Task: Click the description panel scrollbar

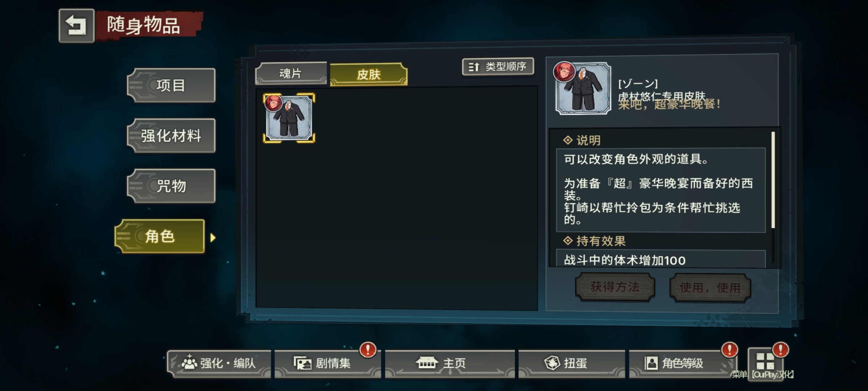Action: point(773,180)
